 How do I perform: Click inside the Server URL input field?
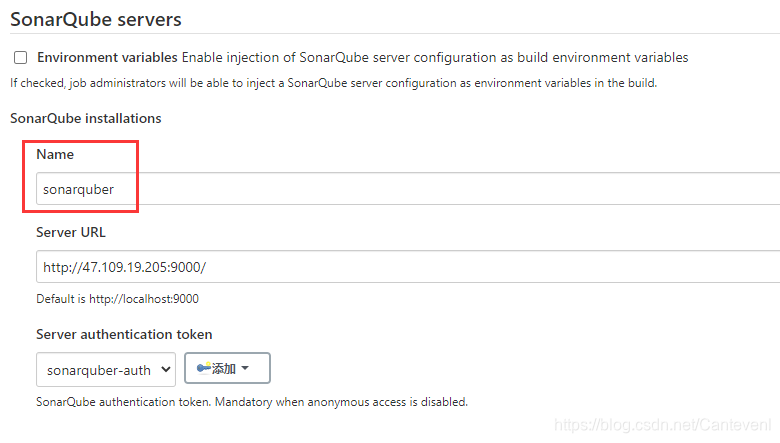[408, 267]
